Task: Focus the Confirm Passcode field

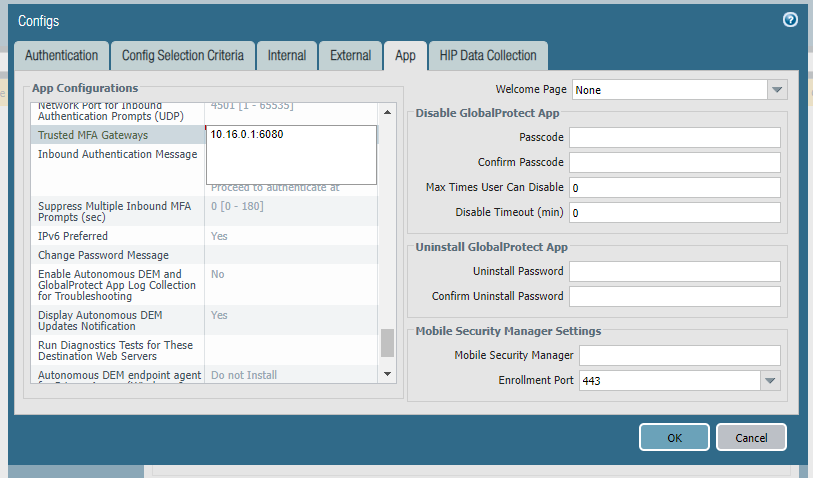Action: click(674, 162)
